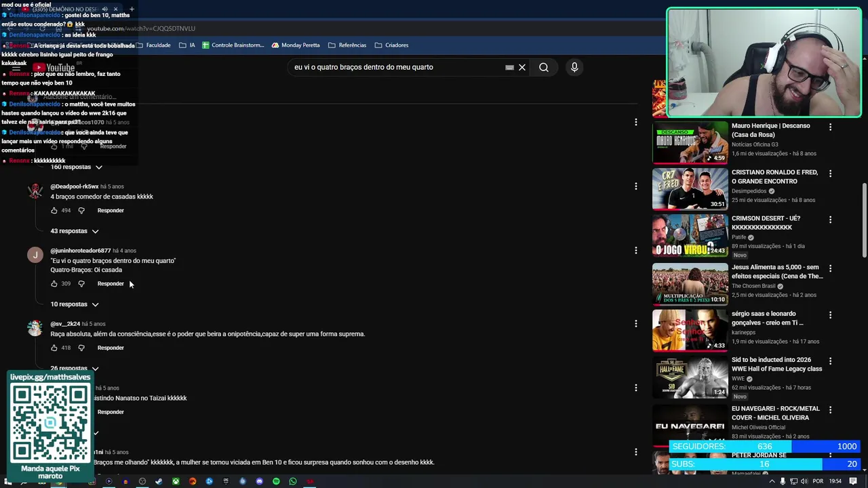The image size is (868, 488).
Task: Open the Patife channel name link
Action: click(x=738, y=237)
